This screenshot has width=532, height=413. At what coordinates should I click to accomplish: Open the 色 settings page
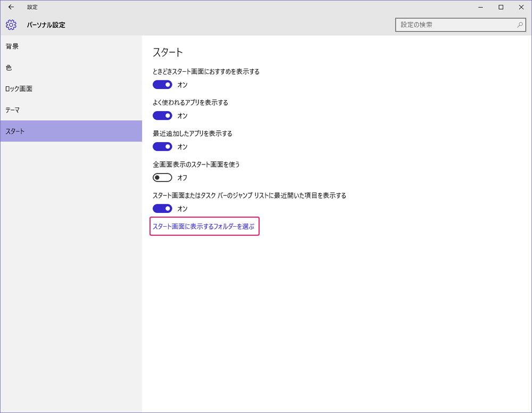[x=71, y=68]
